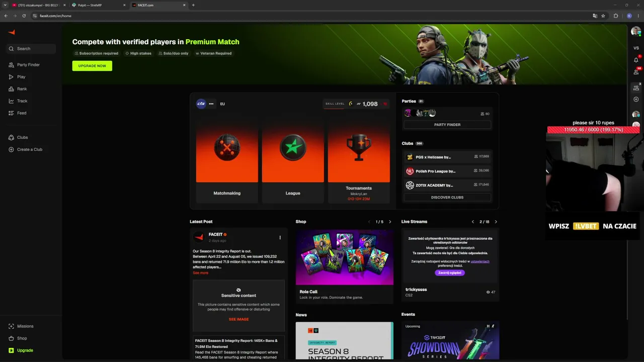This screenshot has width=644, height=362.
Task: Open Chrome three-dot menu
Action: point(638,16)
